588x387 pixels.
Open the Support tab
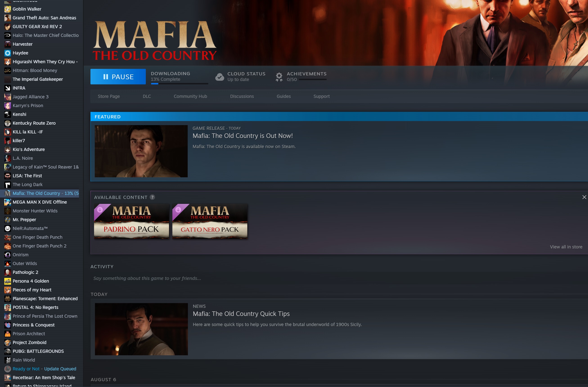click(x=321, y=96)
